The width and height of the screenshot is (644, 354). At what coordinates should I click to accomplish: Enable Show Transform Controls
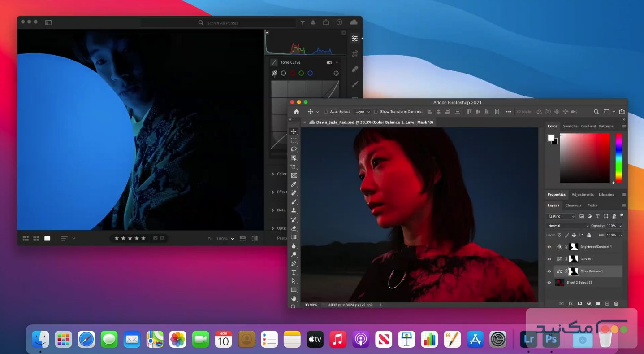pyautogui.click(x=376, y=111)
